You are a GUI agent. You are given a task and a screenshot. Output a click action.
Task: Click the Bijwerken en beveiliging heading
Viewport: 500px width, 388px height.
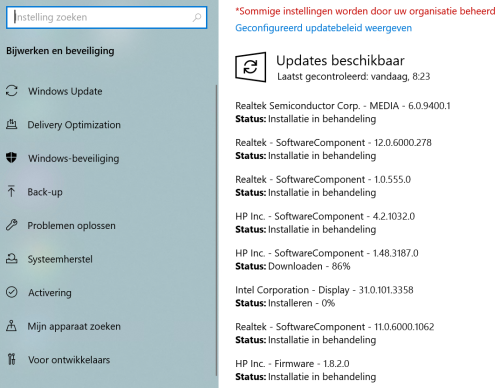(x=60, y=51)
